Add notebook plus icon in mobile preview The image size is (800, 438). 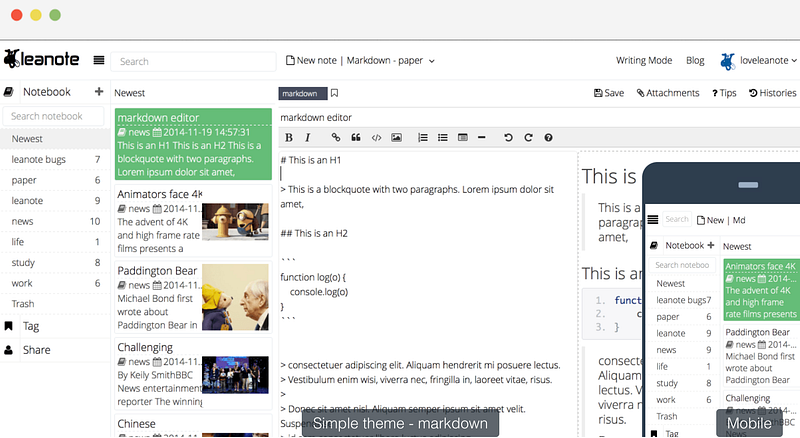(x=710, y=245)
